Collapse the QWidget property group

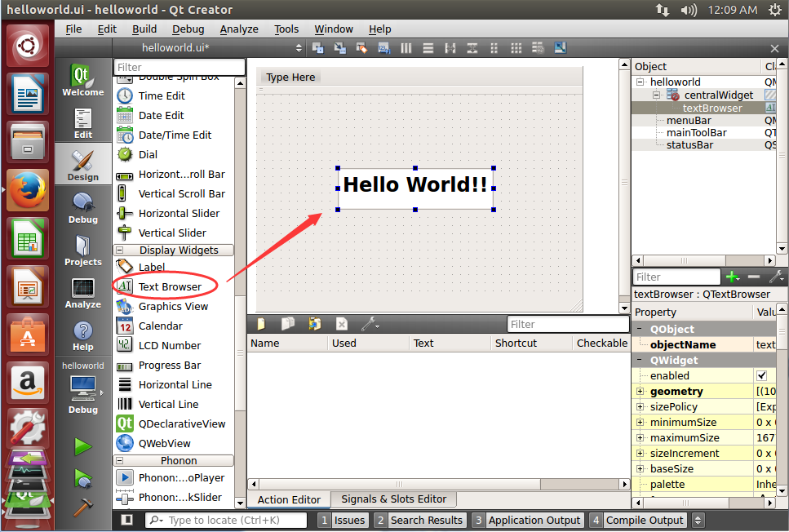pos(640,360)
